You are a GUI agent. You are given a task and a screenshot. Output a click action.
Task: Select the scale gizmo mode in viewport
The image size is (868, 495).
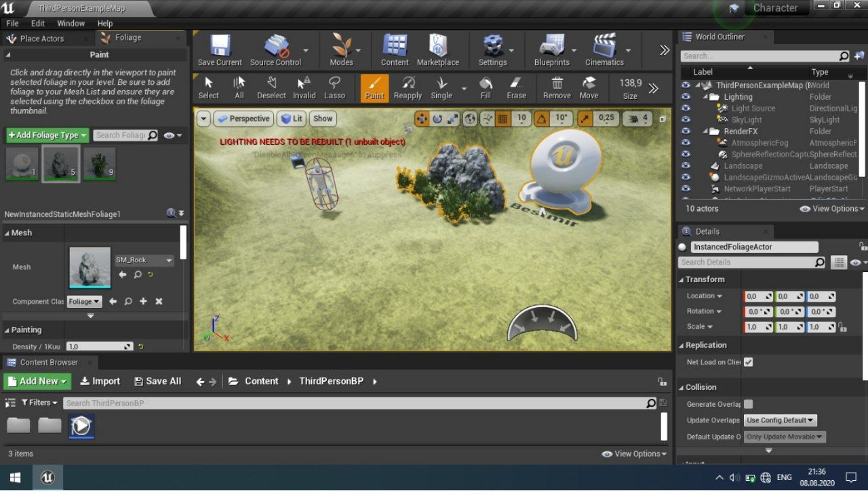point(453,119)
